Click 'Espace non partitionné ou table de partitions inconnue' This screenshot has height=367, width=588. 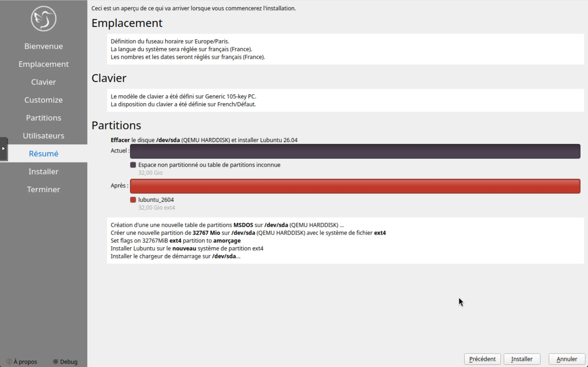pyautogui.click(x=209, y=165)
